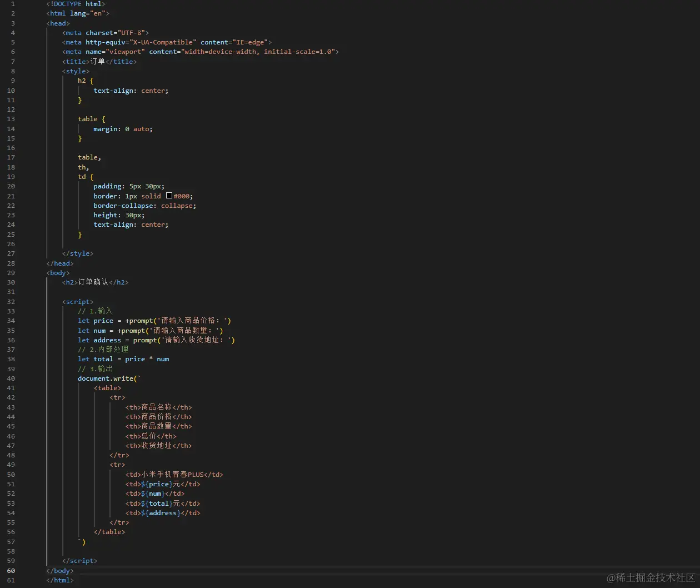The width and height of the screenshot is (700, 588).
Task: Click the "th," selector line
Action: [83, 167]
